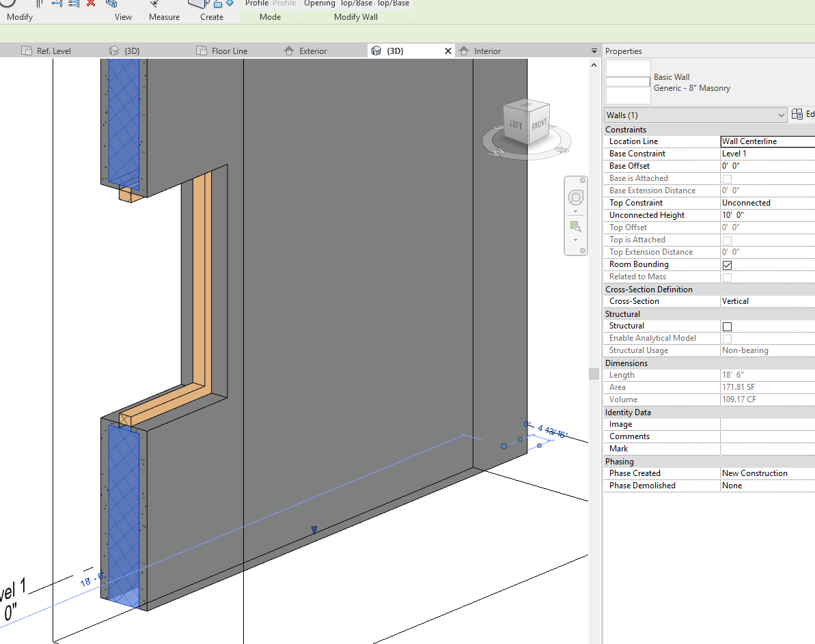Screen dimensions: 815x644
Task: Open the Walls type selector dropdown
Action: pyautogui.click(x=782, y=115)
